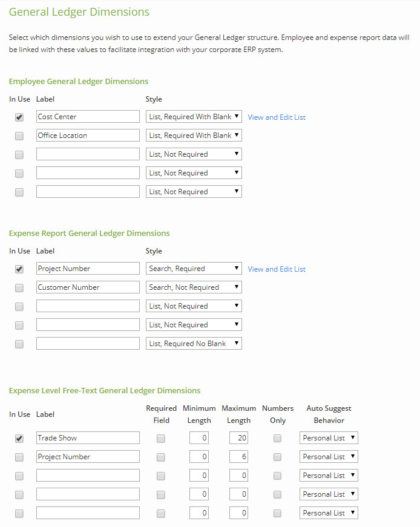Edit the Cost Center label field

click(x=88, y=117)
